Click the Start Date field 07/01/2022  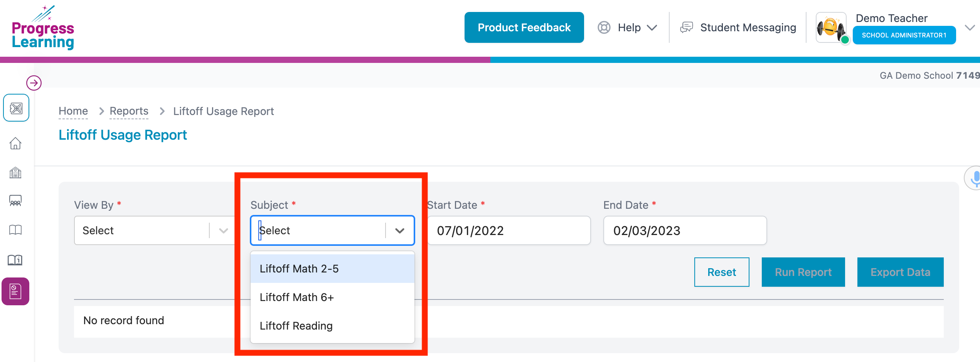[509, 230]
